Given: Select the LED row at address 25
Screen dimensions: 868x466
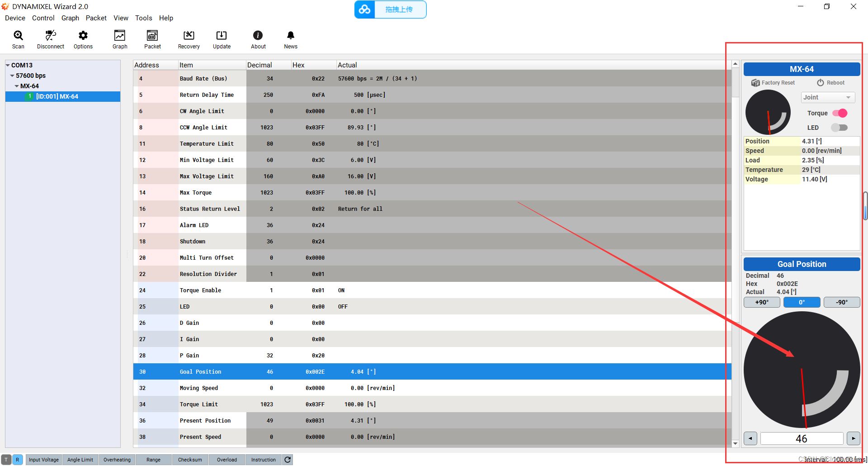Looking at the screenshot, I should 432,306.
